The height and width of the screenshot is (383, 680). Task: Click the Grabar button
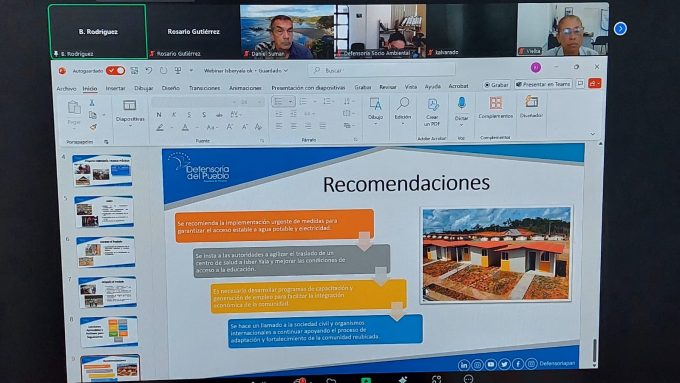click(496, 85)
